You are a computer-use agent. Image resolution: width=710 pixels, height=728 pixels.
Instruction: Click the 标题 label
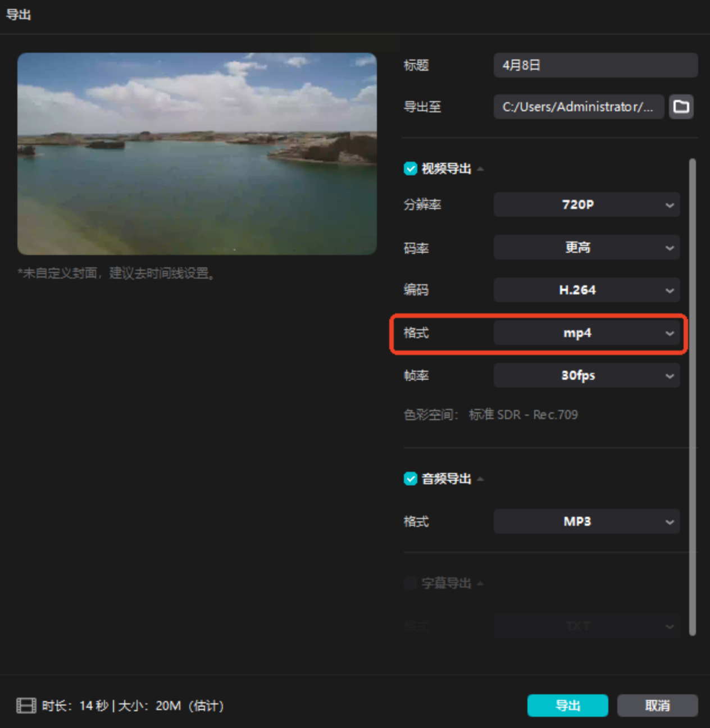416,65
